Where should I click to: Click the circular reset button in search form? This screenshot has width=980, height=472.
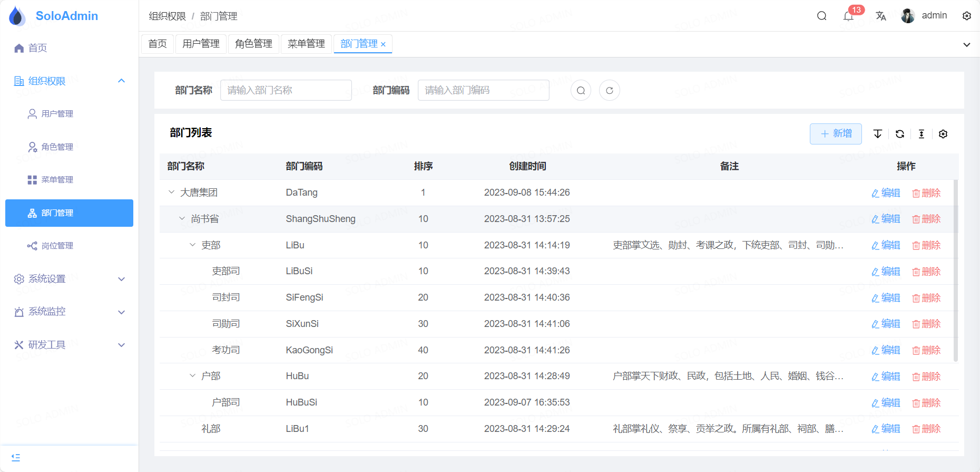point(610,90)
